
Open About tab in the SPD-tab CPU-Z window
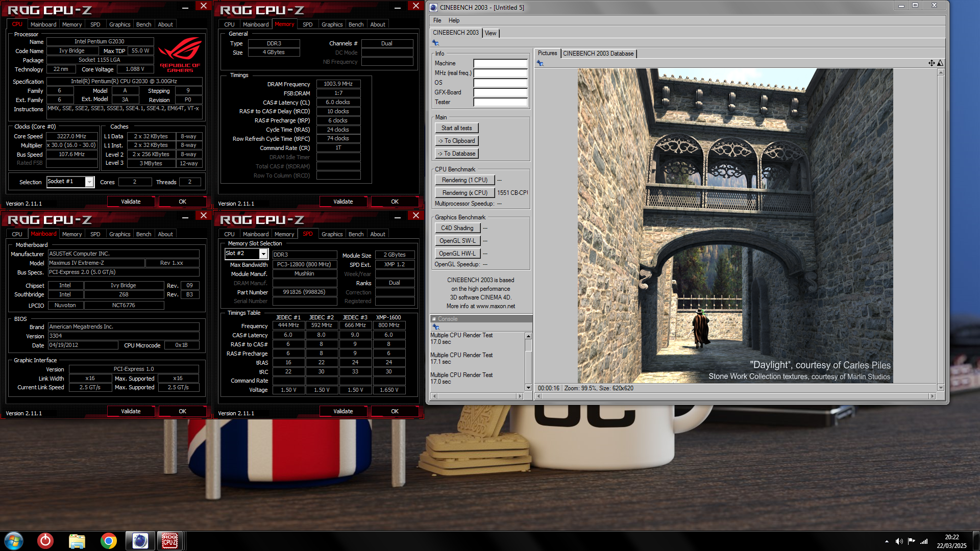click(x=377, y=234)
